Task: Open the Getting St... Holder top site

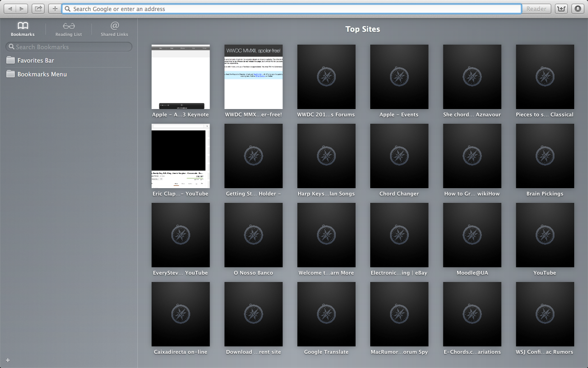Action: click(254, 156)
